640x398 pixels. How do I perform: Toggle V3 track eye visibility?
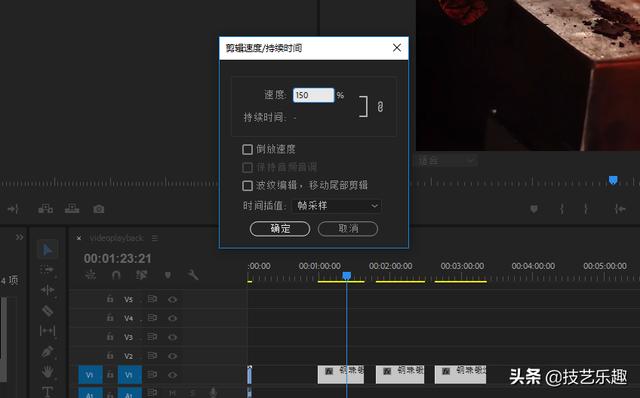172,337
